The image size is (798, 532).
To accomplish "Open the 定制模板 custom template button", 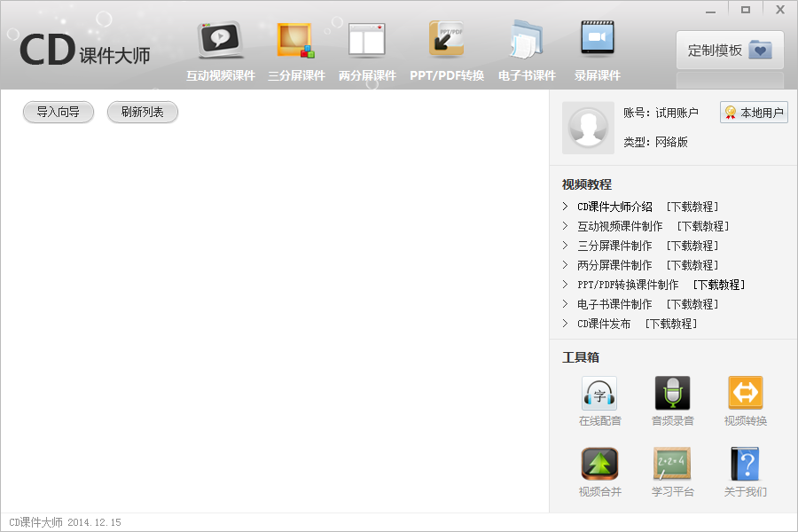I will pos(730,51).
